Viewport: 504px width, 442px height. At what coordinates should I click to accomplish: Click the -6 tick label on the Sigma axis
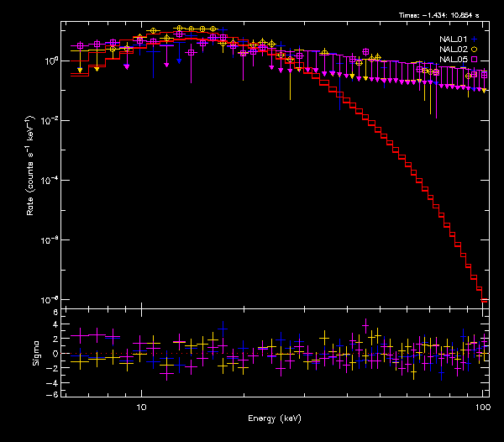coord(53,394)
